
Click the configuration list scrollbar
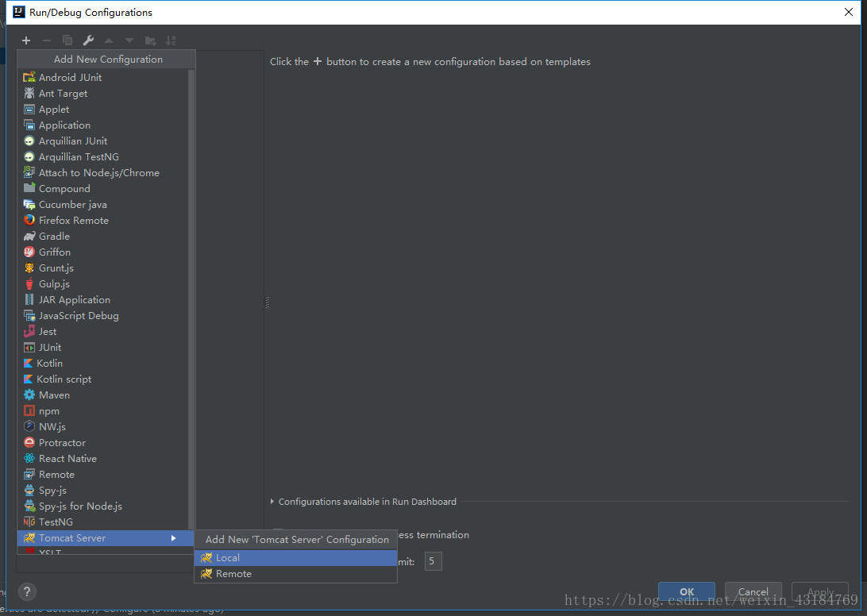pyautogui.click(x=191, y=298)
